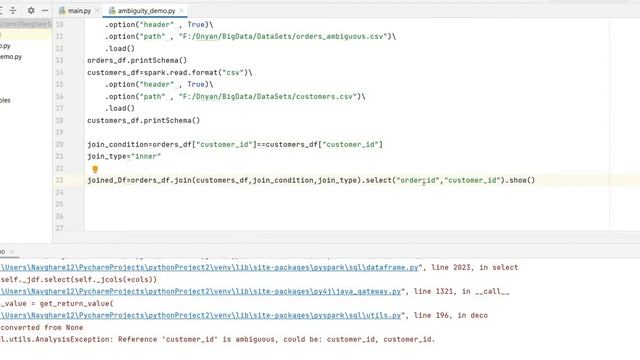
Task: Click line number 13 in gutter
Action: pyautogui.click(x=60, y=60)
